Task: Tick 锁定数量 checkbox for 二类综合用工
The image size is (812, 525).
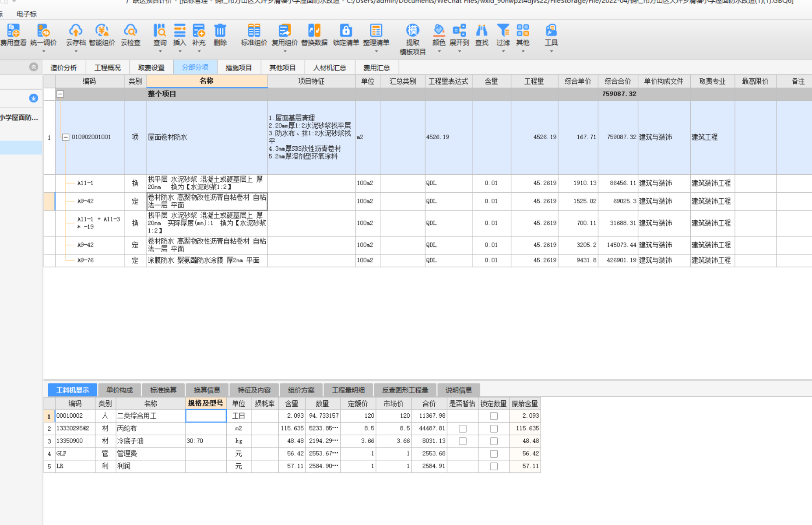Action: pyautogui.click(x=494, y=416)
